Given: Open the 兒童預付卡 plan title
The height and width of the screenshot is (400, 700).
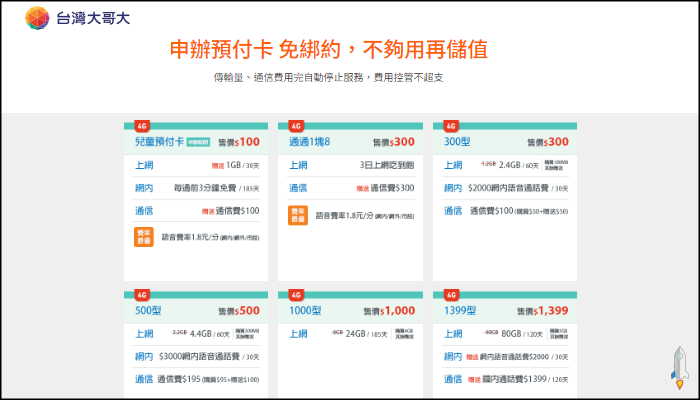Looking at the screenshot, I should click(159, 142).
